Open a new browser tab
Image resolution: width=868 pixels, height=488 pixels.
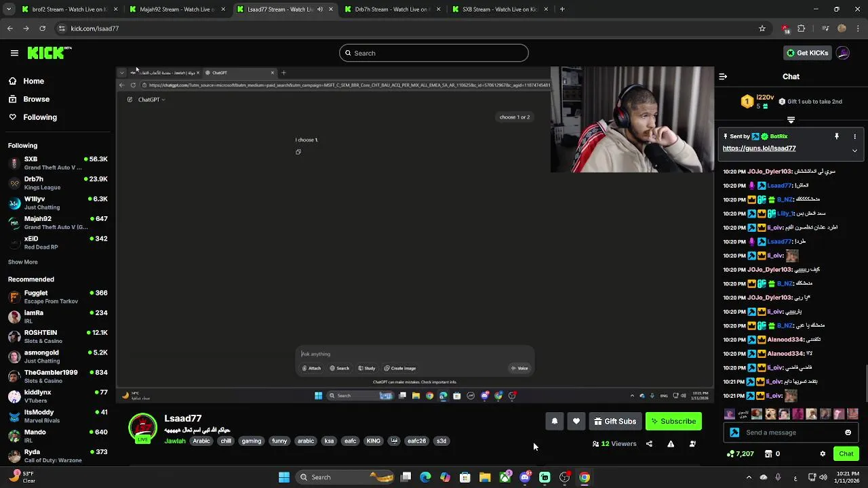coord(562,9)
